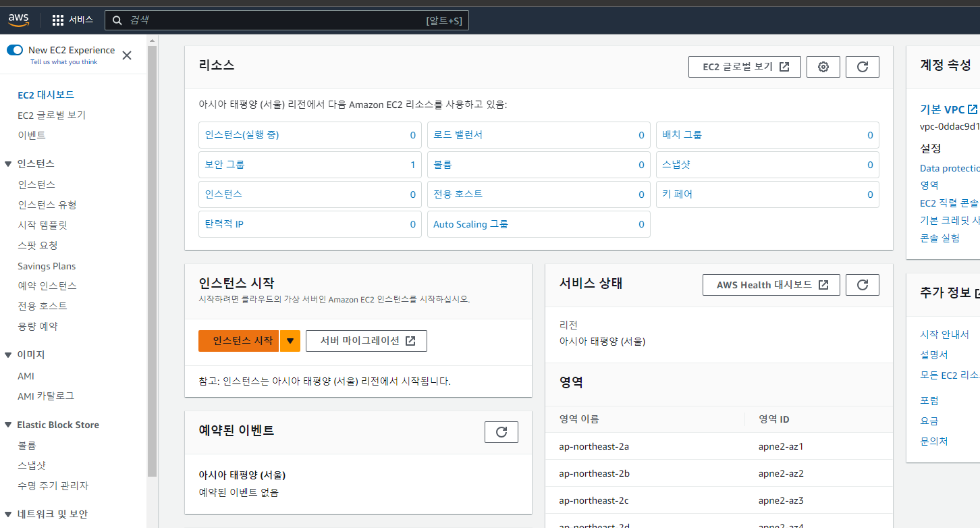Open 전용 호스트 in sidebar
The image size is (980, 528).
[x=43, y=306]
